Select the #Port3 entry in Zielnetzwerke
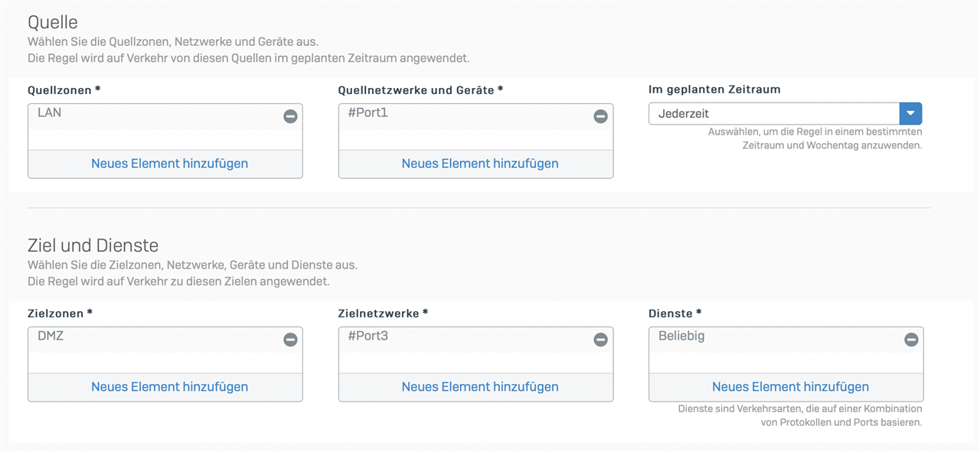Screen dimensions: 980x452 pos(368,336)
